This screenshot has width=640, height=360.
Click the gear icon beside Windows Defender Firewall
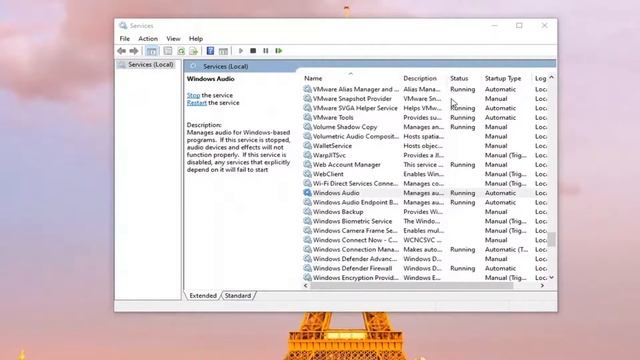(x=307, y=268)
